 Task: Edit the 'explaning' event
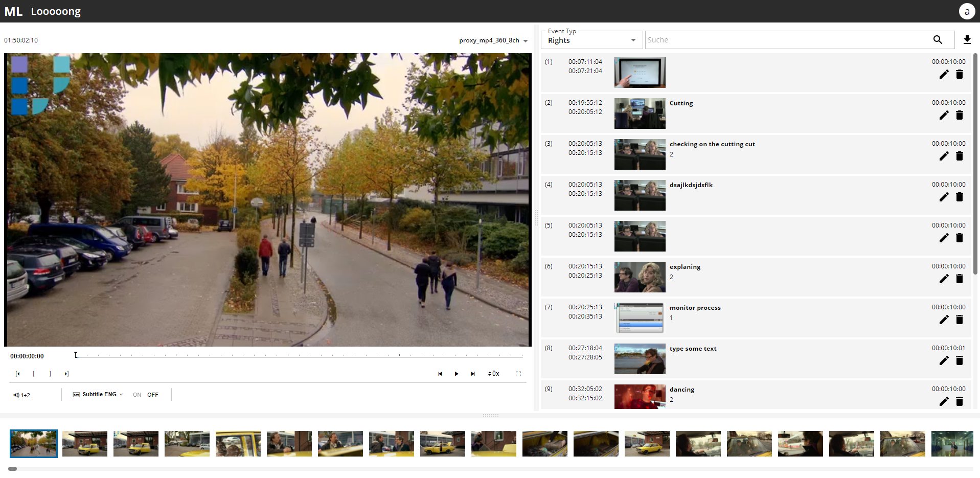tap(944, 279)
